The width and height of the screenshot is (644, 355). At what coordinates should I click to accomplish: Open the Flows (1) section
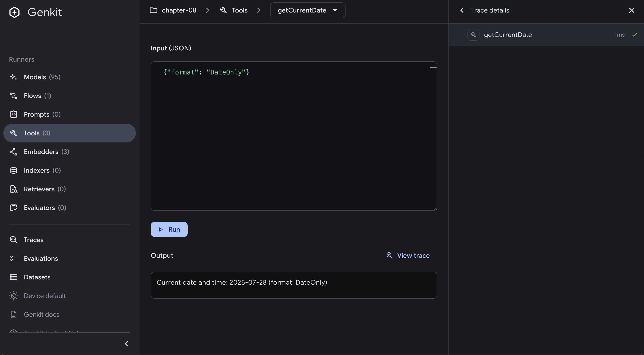[70, 96]
